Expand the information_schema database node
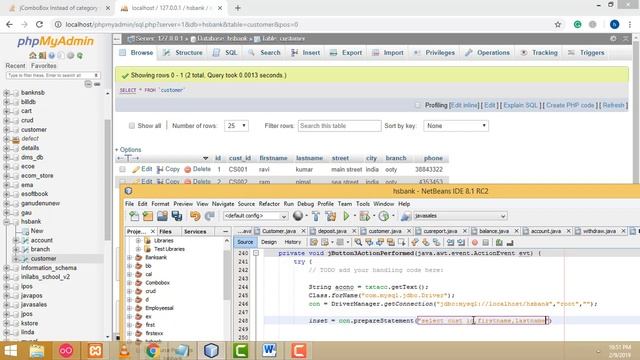The width and height of the screenshot is (640, 360). [x=6, y=268]
